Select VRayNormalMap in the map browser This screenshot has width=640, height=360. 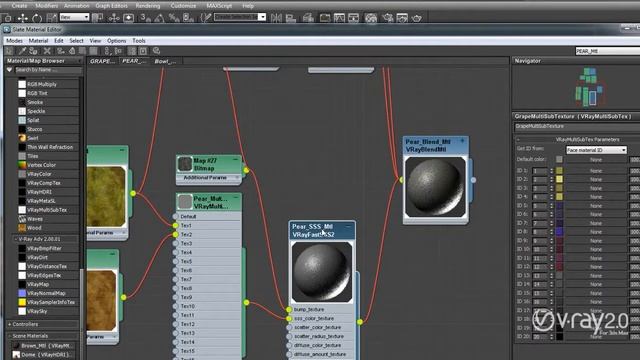point(46,293)
